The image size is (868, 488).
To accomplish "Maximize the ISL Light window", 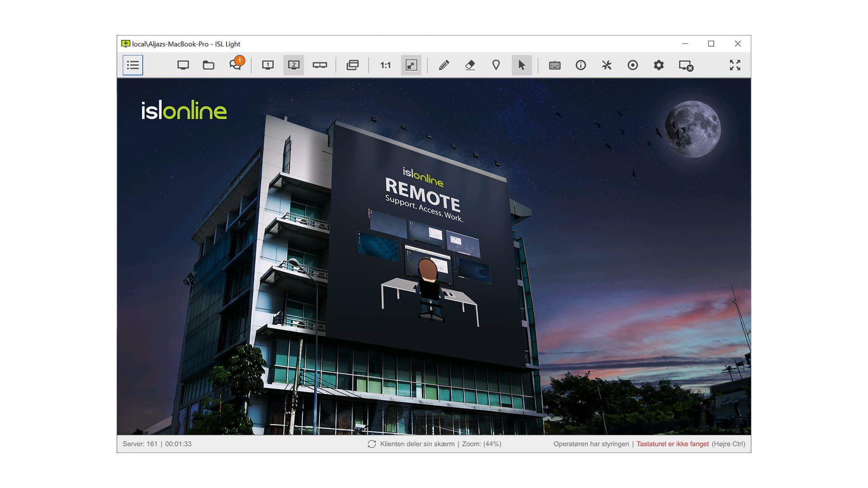I will [x=711, y=44].
